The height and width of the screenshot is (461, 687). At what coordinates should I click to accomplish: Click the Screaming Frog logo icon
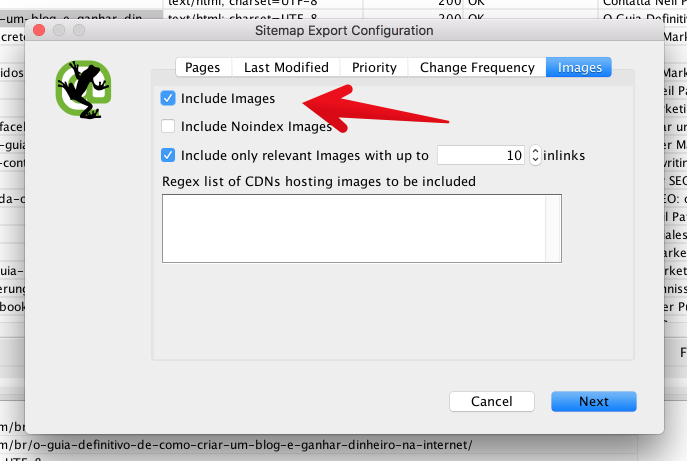coord(83,89)
